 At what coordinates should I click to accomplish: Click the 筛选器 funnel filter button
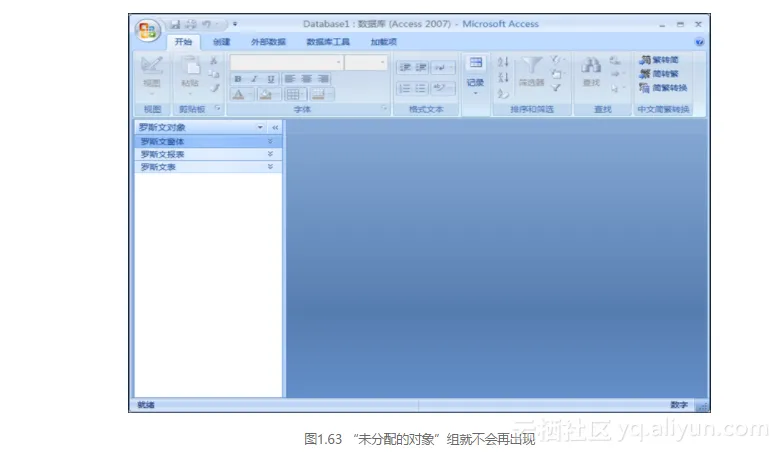(x=531, y=73)
